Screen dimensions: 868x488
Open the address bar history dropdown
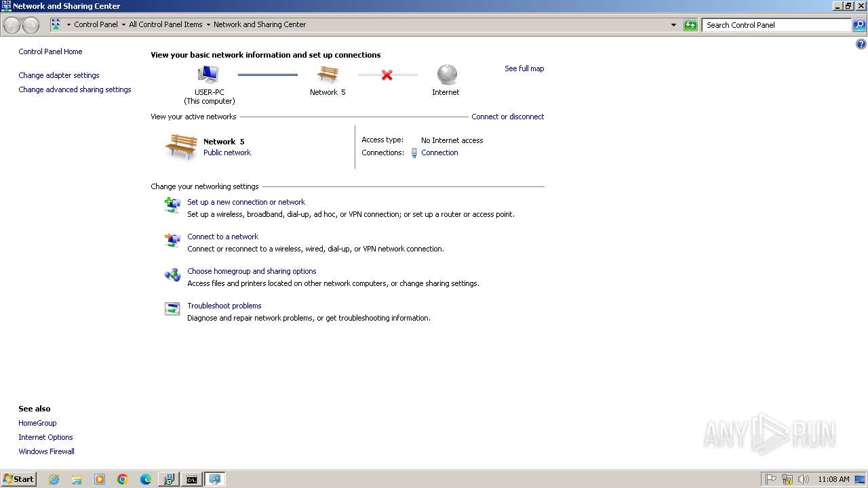click(x=673, y=25)
